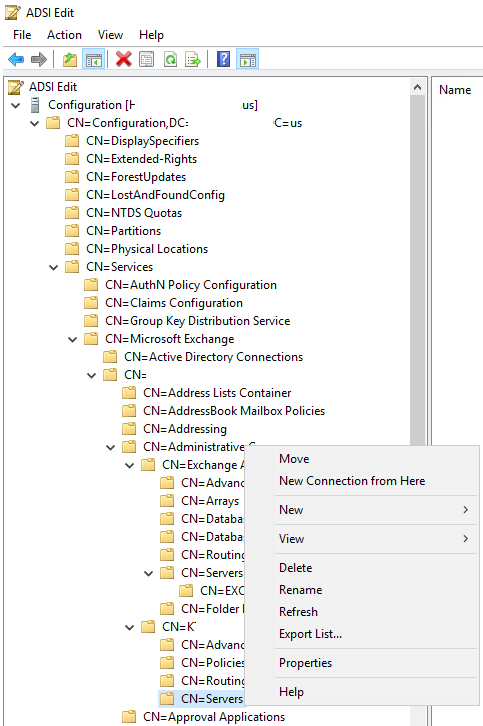Open the File menu
The image size is (483, 726).
pos(22,35)
